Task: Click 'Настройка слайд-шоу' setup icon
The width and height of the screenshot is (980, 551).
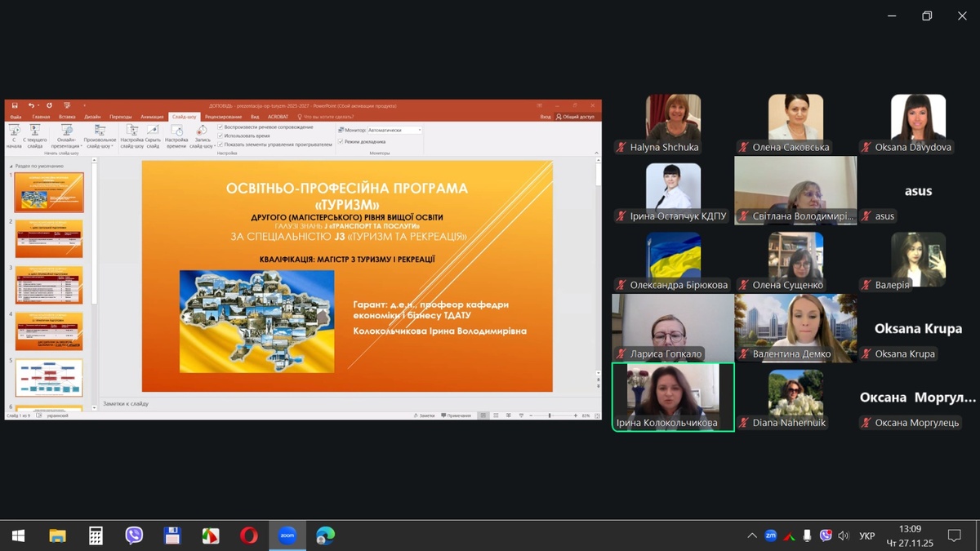Action: pyautogui.click(x=131, y=136)
